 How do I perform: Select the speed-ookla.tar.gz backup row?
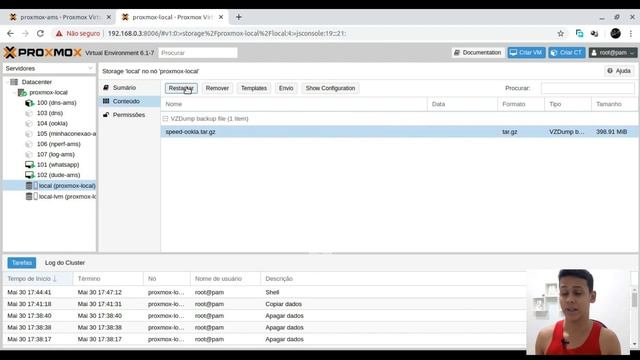[399, 132]
